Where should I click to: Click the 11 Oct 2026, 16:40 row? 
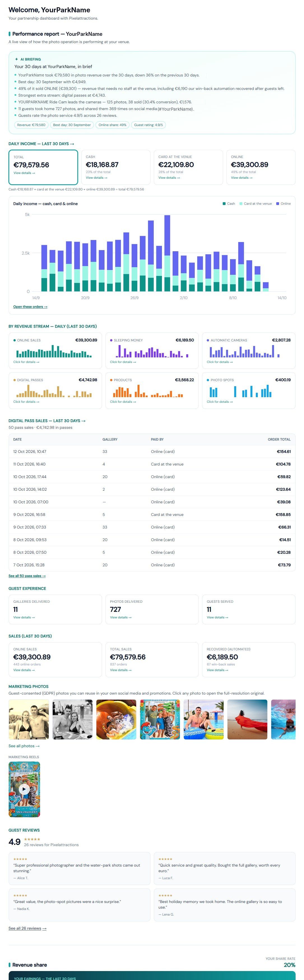pos(152,464)
